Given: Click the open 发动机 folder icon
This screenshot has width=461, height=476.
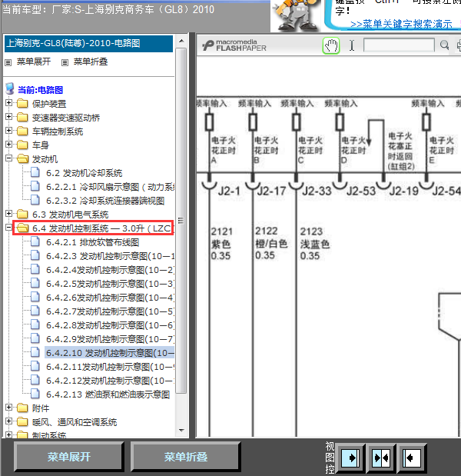Looking at the screenshot, I should tap(23, 158).
